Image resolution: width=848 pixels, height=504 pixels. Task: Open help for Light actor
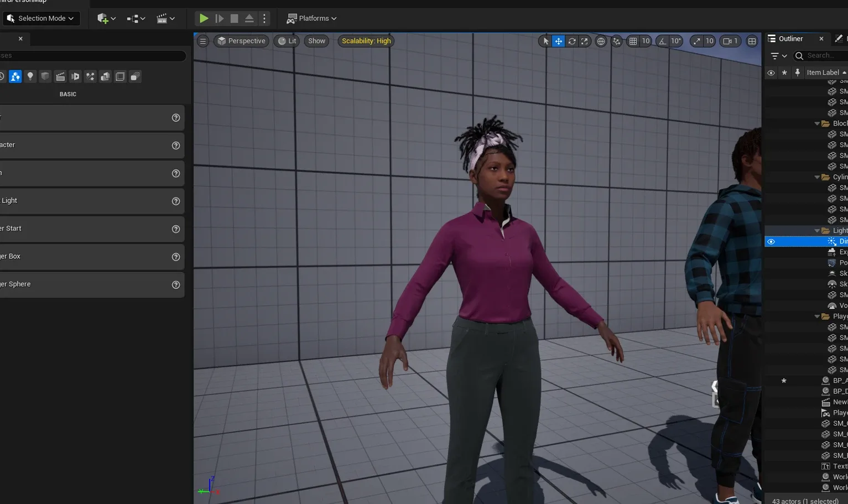point(176,201)
